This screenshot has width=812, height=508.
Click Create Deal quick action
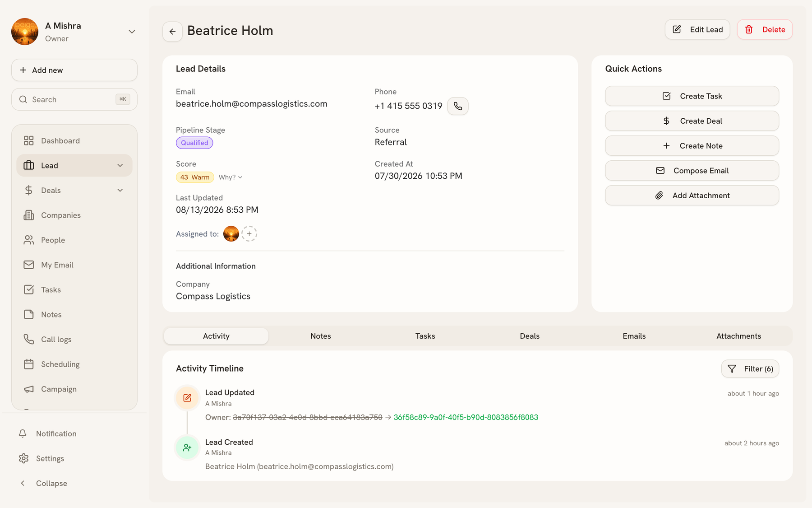click(x=692, y=121)
